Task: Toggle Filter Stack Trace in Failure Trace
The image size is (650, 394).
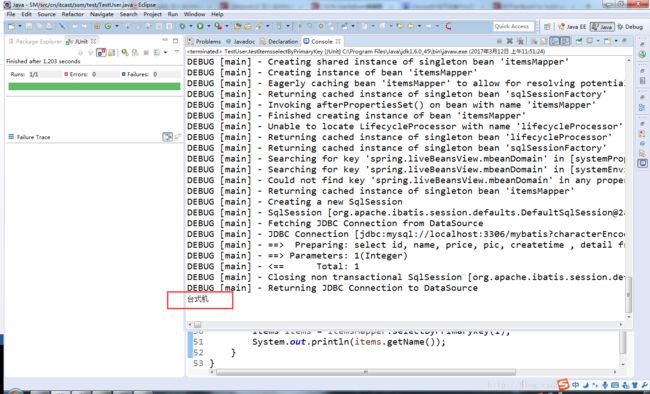Action: tap(167, 137)
